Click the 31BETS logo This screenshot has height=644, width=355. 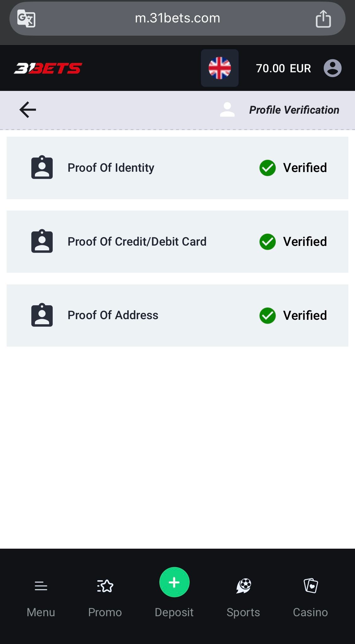click(48, 68)
